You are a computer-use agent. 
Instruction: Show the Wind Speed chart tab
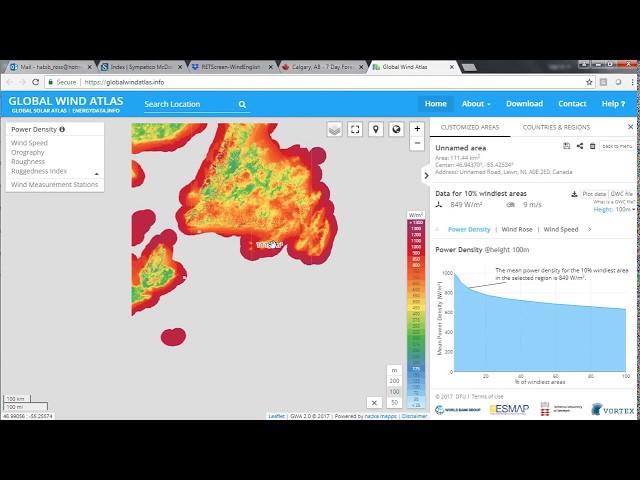coord(561,229)
